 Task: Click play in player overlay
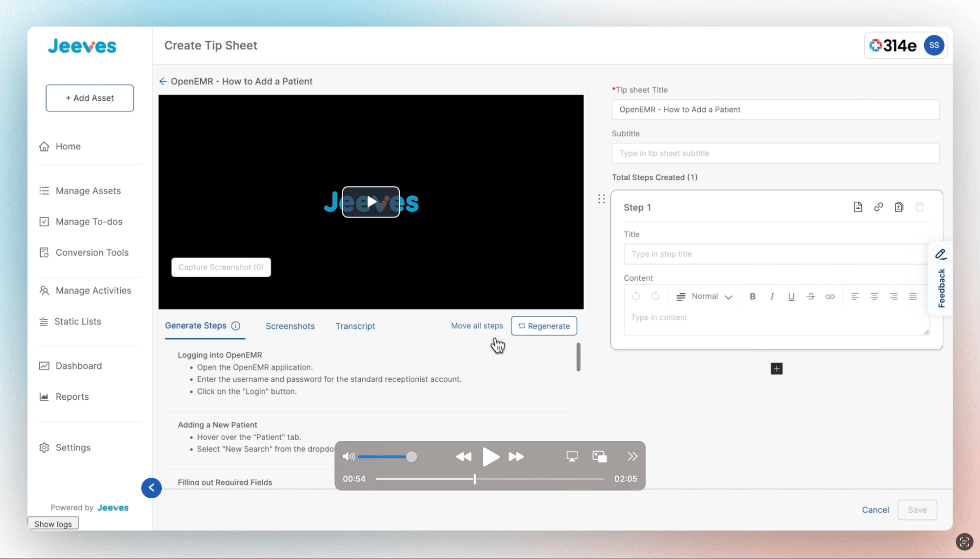pos(490,457)
